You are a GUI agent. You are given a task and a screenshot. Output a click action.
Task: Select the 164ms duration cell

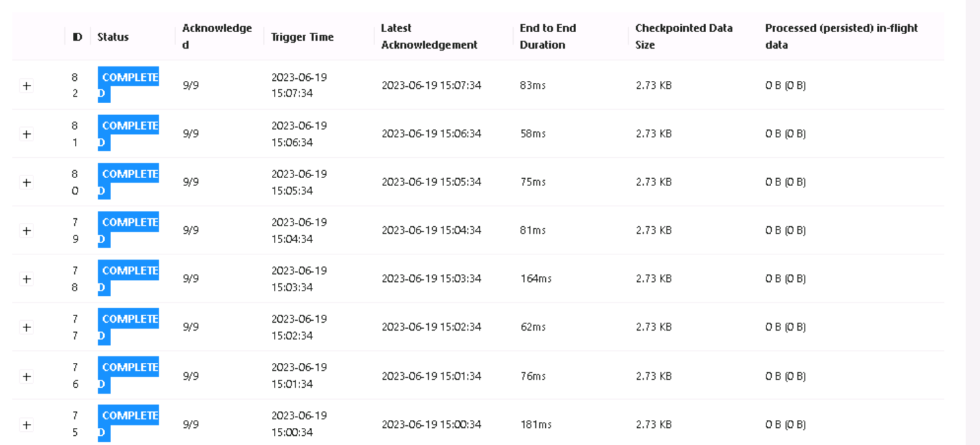(536, 279)
